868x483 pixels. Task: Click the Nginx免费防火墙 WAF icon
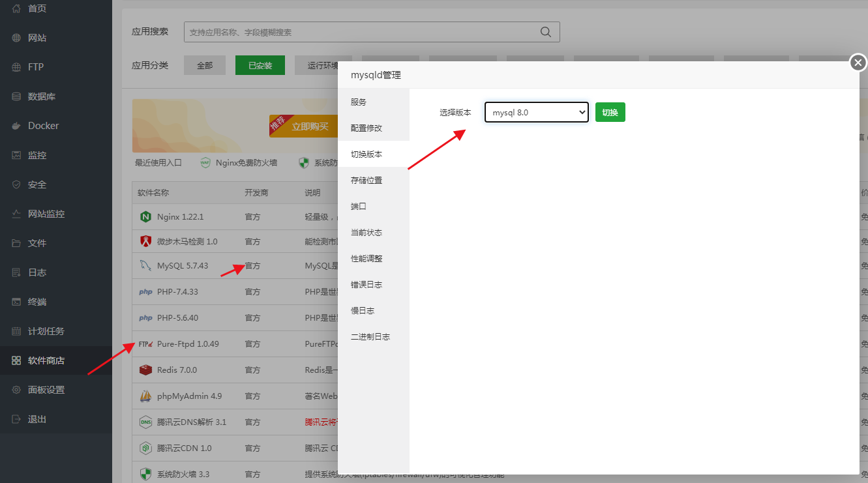click(x=205, y=162)
